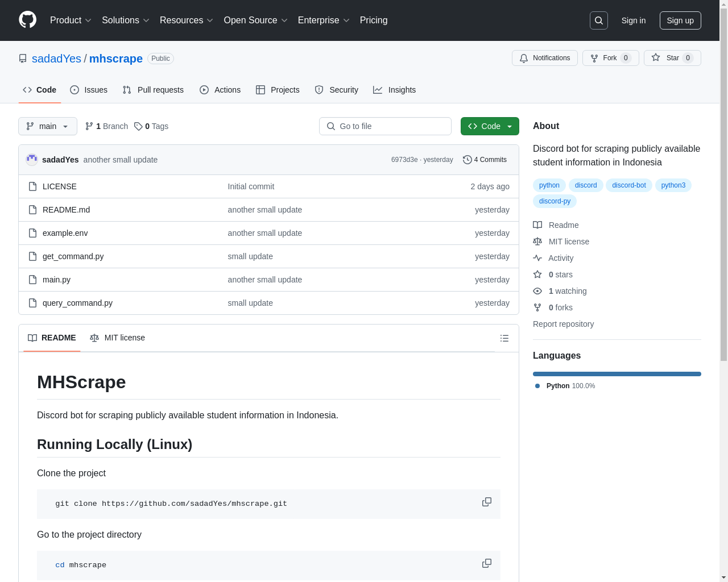Open the discord-py topic tag
Screen dimensions: 728x582
point(555,201)
